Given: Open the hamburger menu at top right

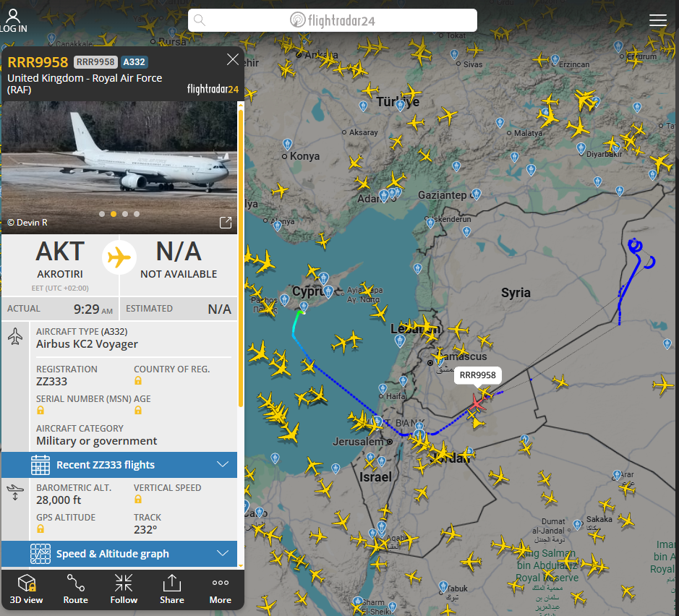Looking at the screenshot, I should click(x=657, y=20).
